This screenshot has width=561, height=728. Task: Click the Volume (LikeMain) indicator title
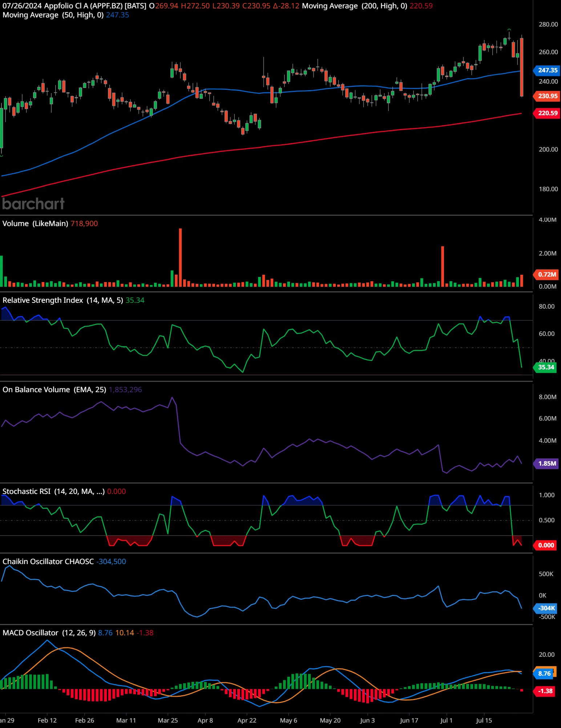pyautogui.click(x=35, y=224)
